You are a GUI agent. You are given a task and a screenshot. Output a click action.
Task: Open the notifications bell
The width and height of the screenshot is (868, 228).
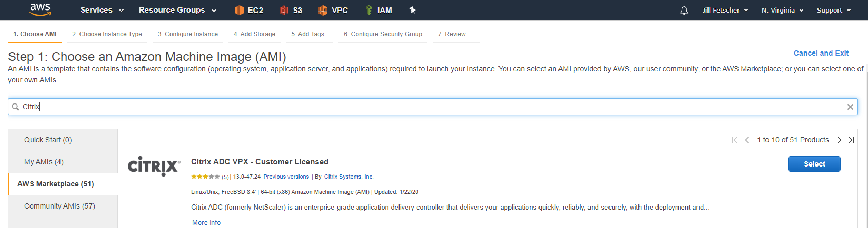point(684,11)
